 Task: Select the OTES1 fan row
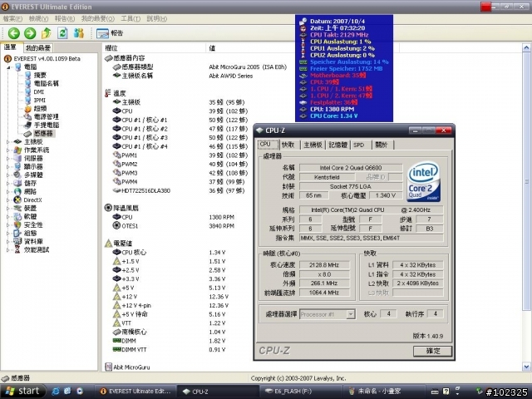[x=175, y=226]
